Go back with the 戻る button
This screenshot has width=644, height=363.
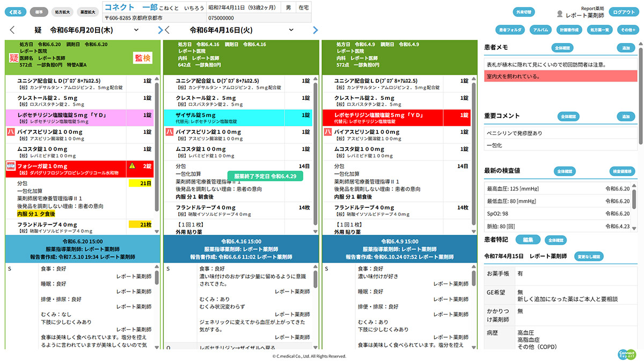coord(16,12)
